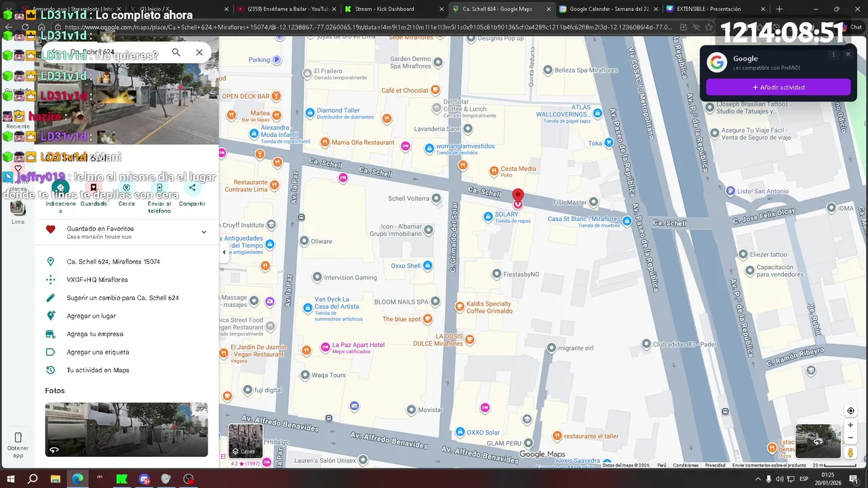Collapse the side panel arrow
This screenshot has width=868, height=488.
(224, 252)
